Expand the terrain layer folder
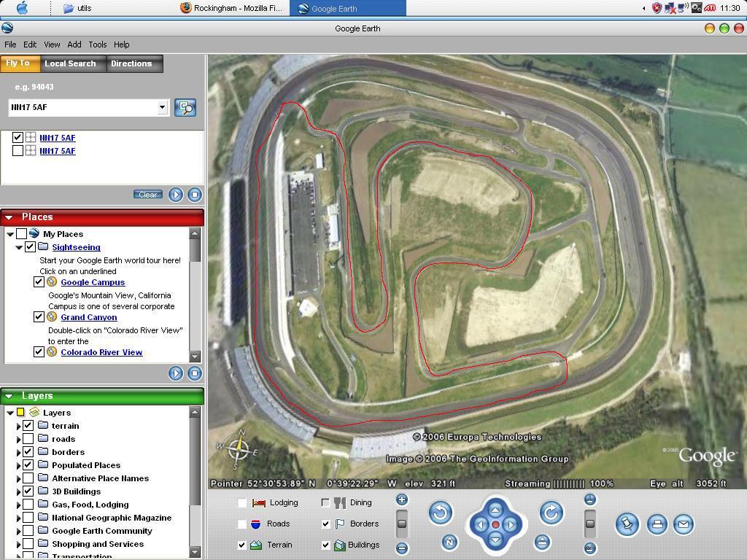This screenshot has width=747, height=560. pos(18,426)
